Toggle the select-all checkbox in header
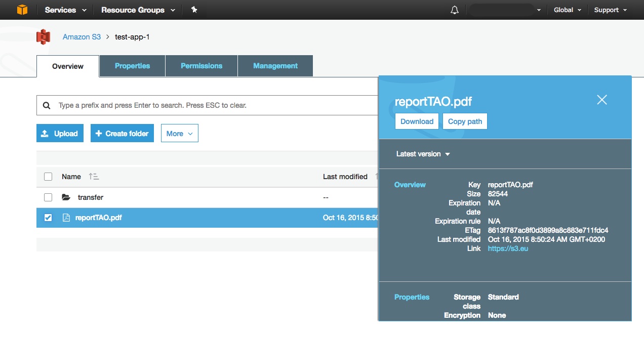 [48, 177]
